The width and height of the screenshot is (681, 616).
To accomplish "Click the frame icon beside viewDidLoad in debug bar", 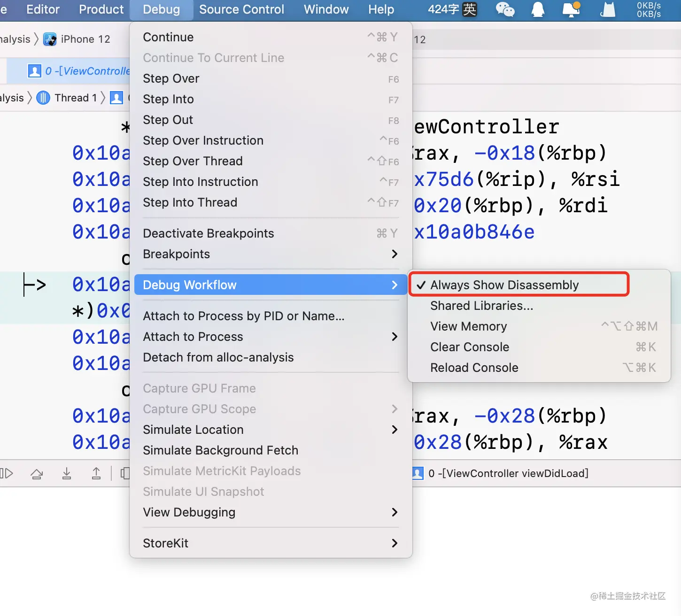I will click(x=418, y=473).
